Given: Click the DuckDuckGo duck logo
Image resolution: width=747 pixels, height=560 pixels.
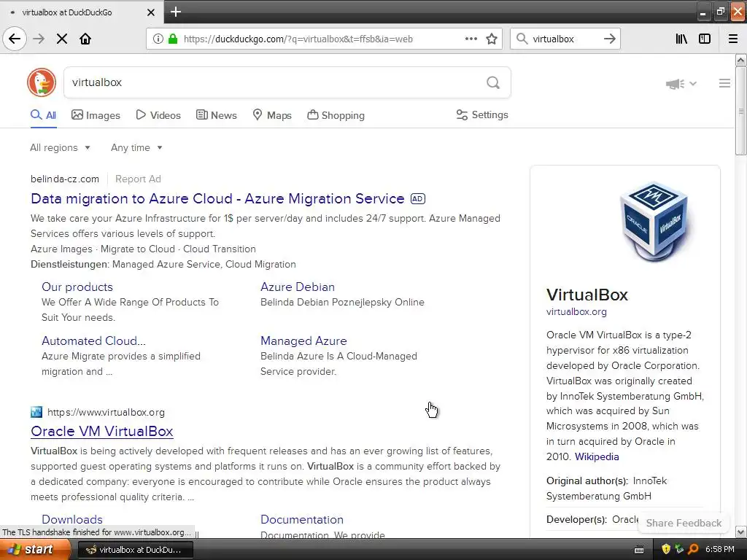Looking at the screenshot, I should (42, 82).
